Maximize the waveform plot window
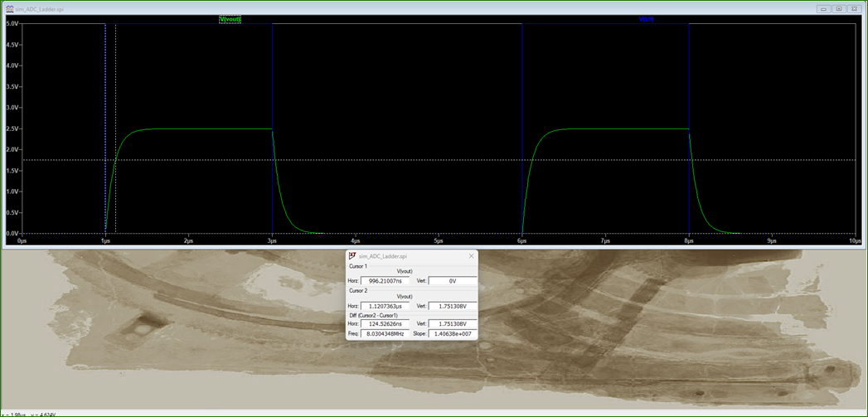 click(x=839, y=9)
